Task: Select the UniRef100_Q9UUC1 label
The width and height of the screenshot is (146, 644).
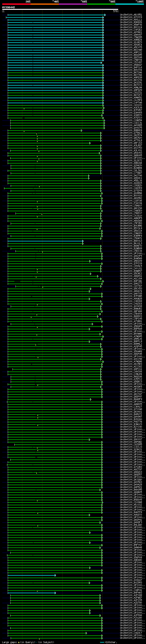Action: pyautogui.click(x=131, y=178)
